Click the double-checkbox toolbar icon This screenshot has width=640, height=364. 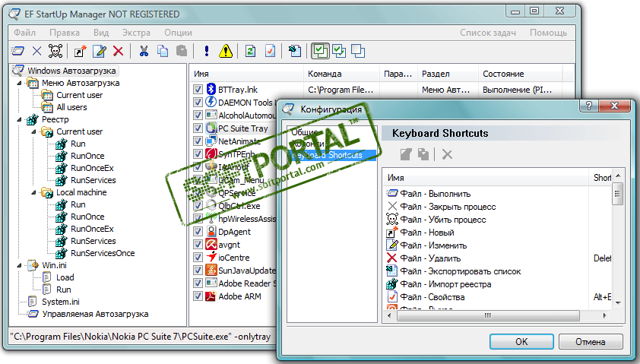pos(339,51)
